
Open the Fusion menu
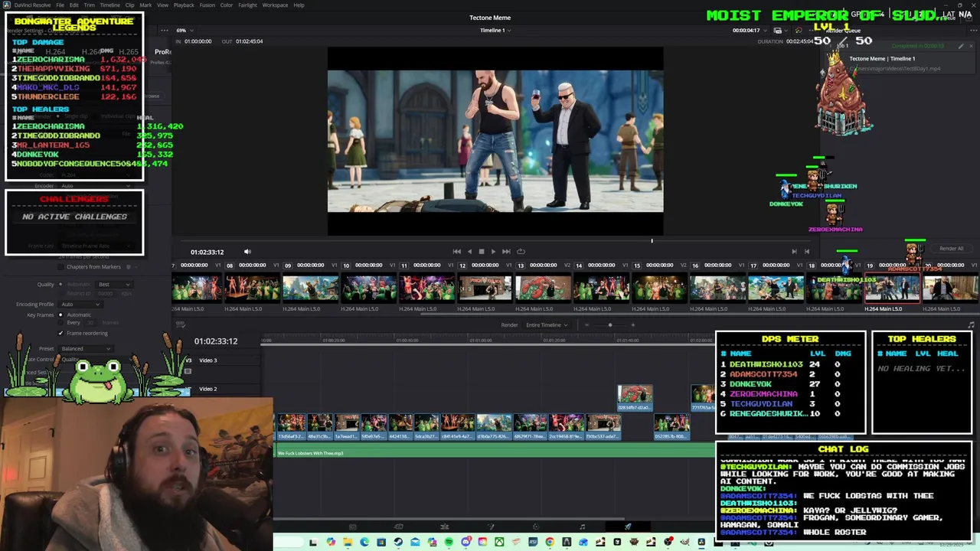[x=207, y=5]
